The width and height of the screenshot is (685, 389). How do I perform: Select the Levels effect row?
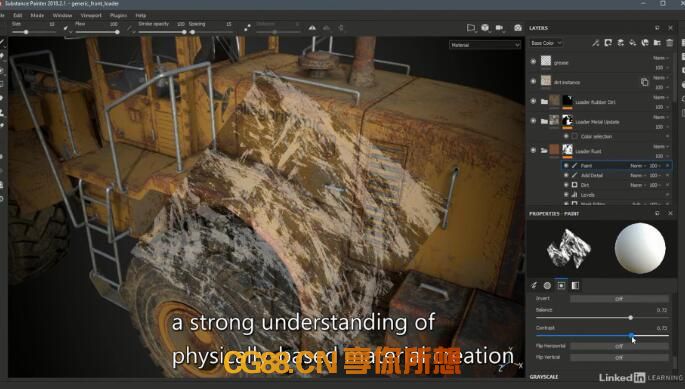[x=617, y=194]
